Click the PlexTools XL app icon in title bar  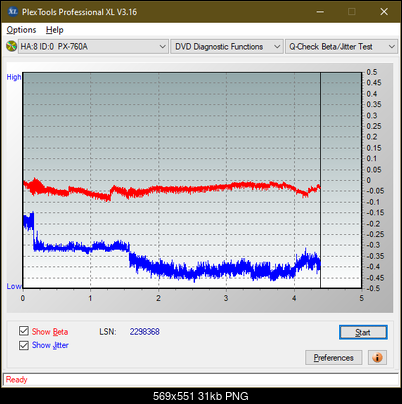tap(12, 12)
